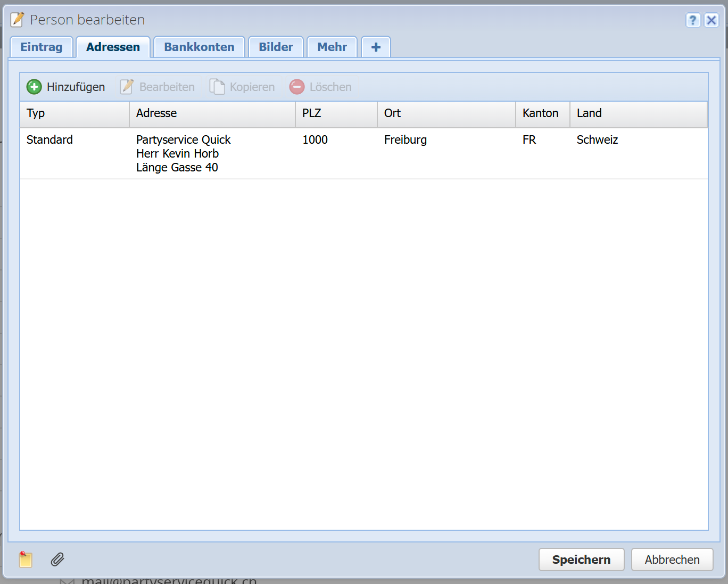
Task: Close the Person bearbeiten dialog
Action: coord(712,20)
